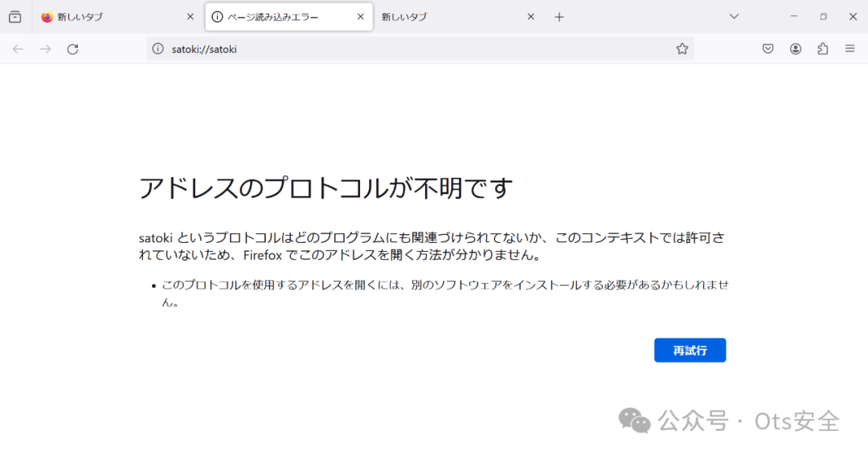The width and height of the screenshot is (868, 456).
Task: Click the forward navigation arrow
Action: point(45,49)
